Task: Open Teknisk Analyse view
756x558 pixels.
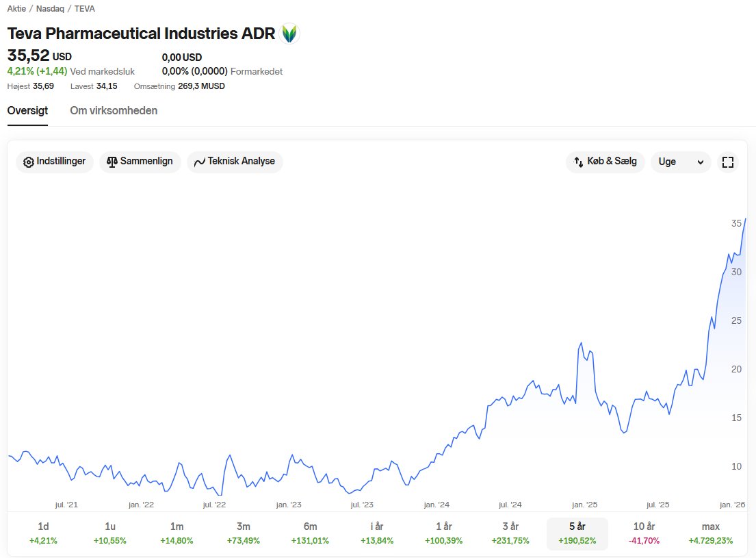Action: (235, 162)
